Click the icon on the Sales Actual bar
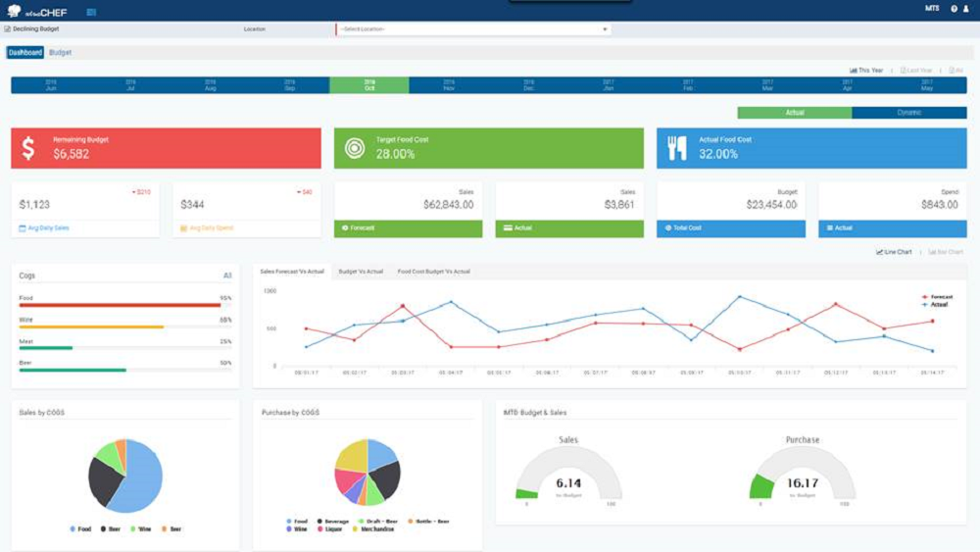Screen dimensions: 980x552 pyautogui.click(x=508, y=228)
